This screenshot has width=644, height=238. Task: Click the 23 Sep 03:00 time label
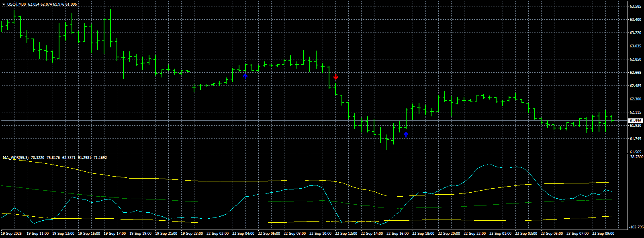coord(526,233)
